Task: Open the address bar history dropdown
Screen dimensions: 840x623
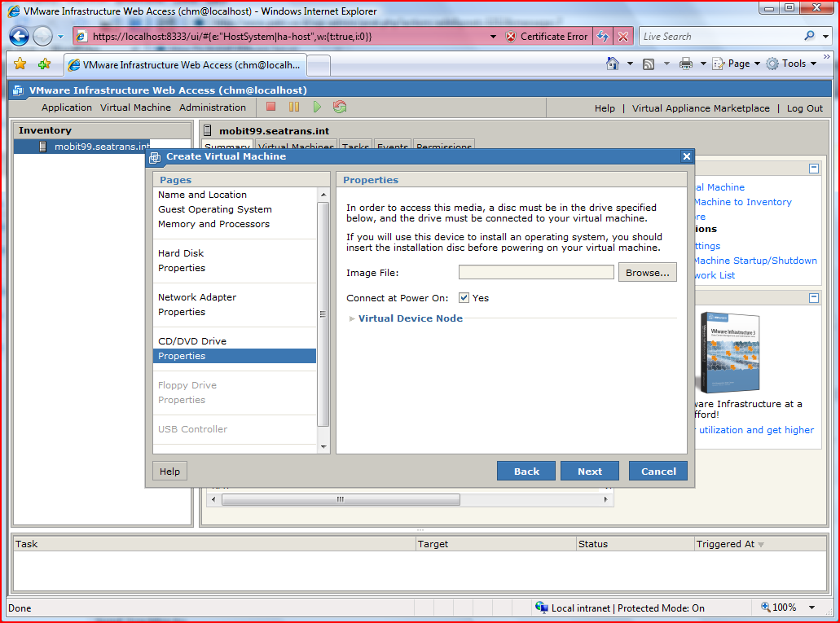Action: [493, 37]
